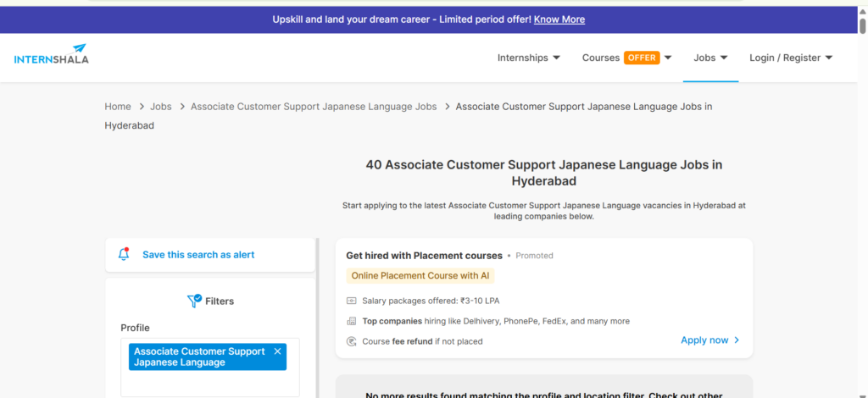Click Save this search as alert
This screenshot has height=398, width=868.
point(198,255)
